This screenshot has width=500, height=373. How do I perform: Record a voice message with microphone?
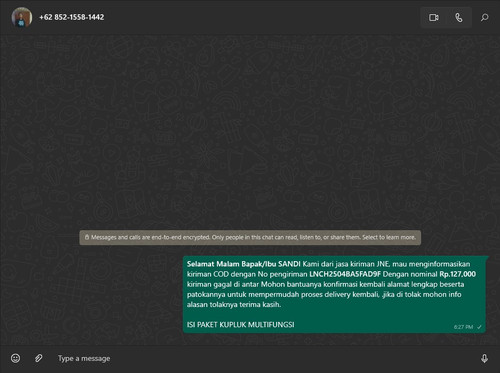[x=484, y=358]
